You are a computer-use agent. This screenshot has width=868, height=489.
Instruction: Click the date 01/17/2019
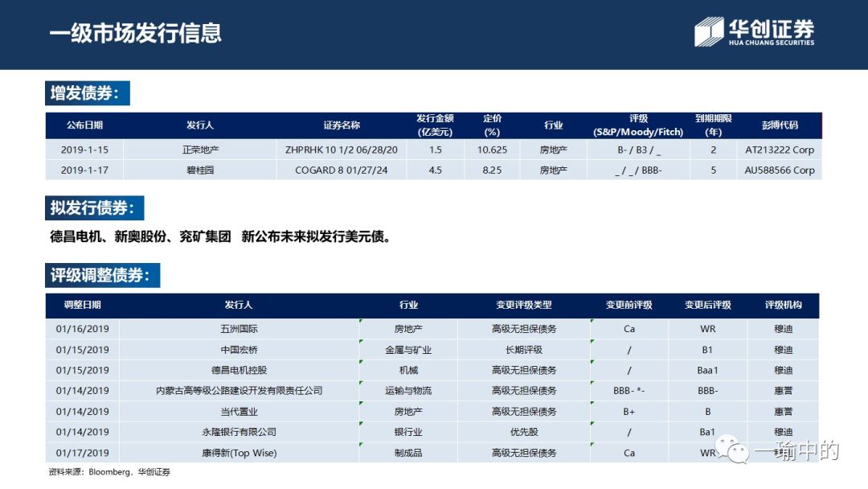[83, 453]
